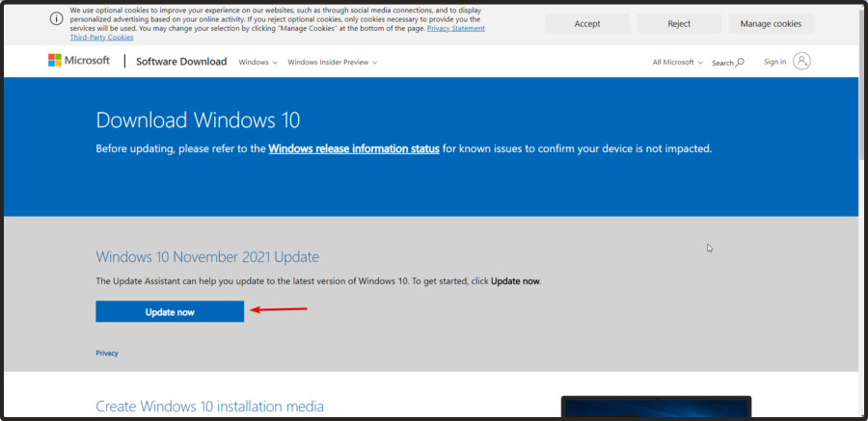Screen dimensions: 868x421
Task: Open the Privacy link below Update now
Action: click(107, 353)
